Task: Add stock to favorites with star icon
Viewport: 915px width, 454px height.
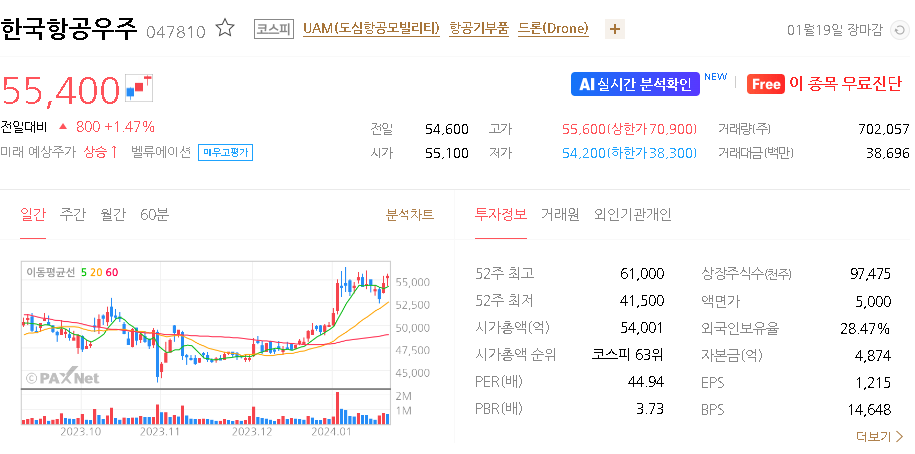Action: pyautogui.click(x=225, y=28)
